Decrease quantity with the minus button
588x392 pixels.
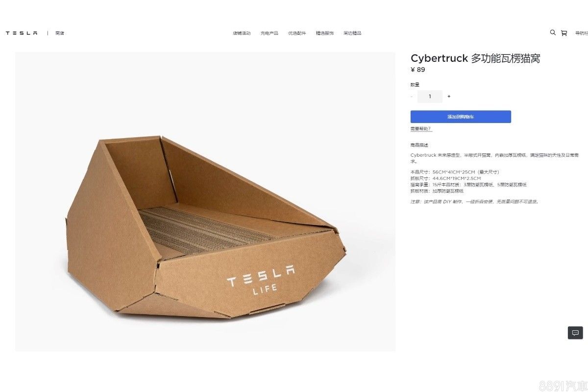[412, 97]
